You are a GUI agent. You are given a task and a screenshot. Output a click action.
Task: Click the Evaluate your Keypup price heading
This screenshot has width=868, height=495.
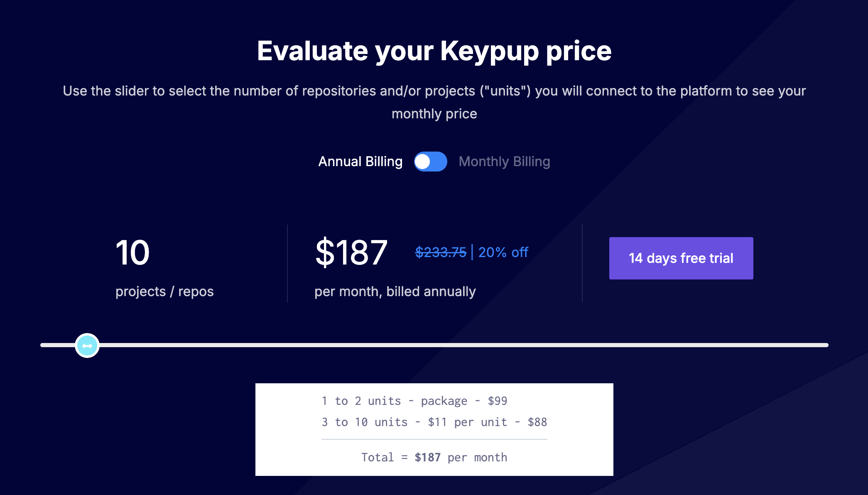pyautogui.click(x=434, y=51)
